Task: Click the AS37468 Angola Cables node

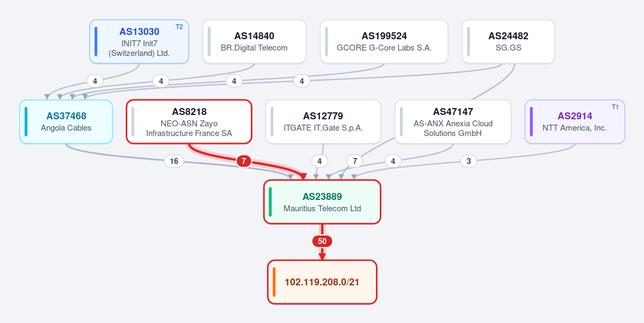Action: pos(66,121)
